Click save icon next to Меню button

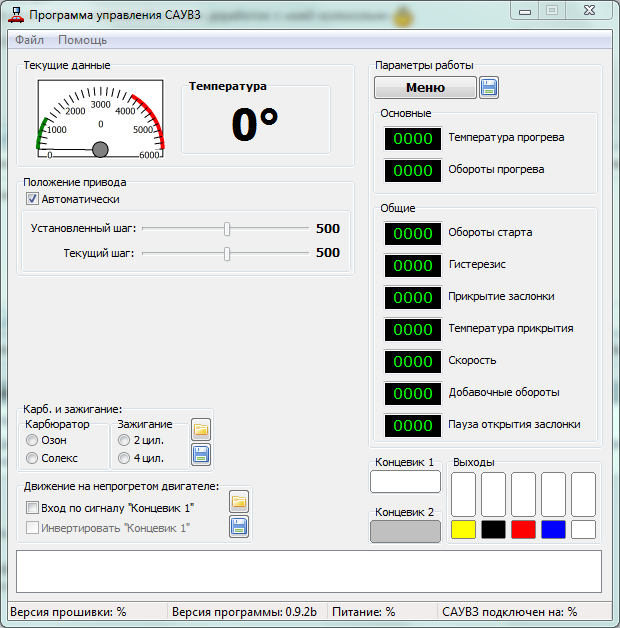(489, 87)
